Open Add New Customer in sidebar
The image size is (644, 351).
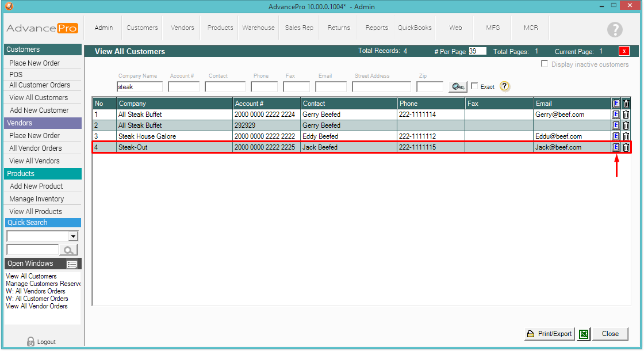click(39, 110)
